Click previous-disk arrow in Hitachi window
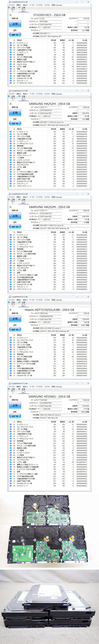 (10, 310)
